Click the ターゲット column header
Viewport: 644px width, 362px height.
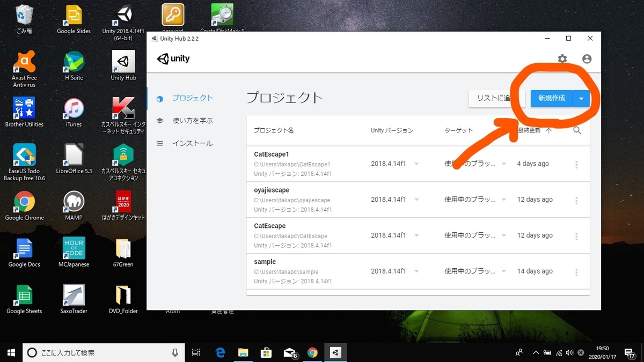click(459, 130)
